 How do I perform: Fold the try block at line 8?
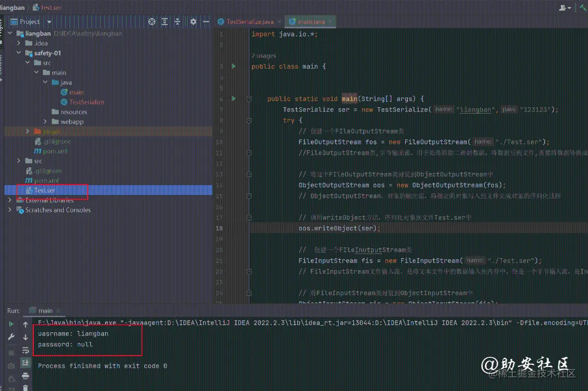pos(249,120)
